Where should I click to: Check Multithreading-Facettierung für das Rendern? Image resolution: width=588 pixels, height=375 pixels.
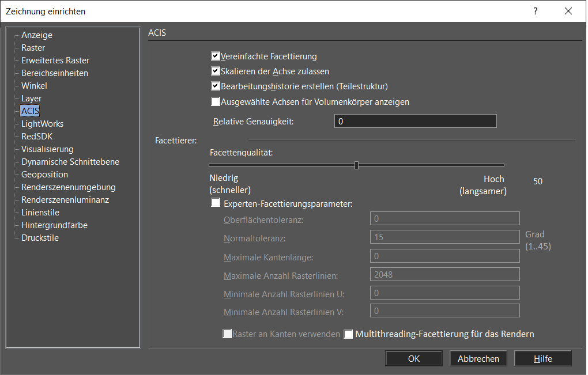[348, 334]
